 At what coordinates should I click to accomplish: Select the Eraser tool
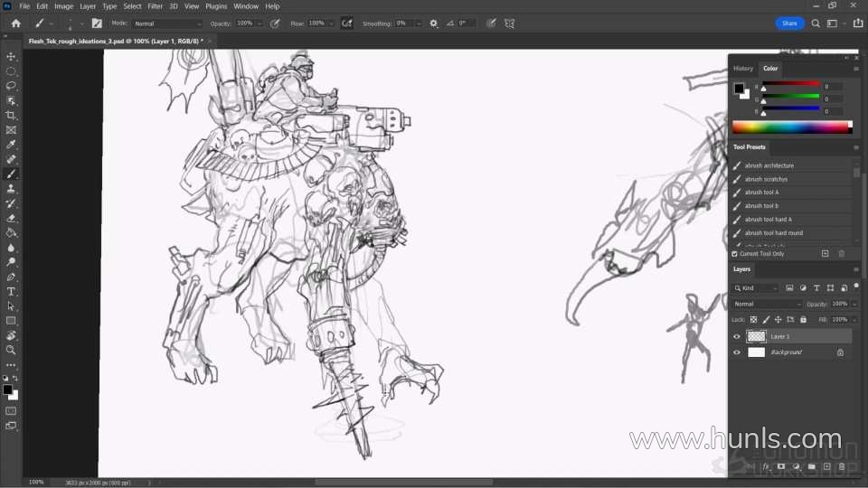click(x=11, y=218)
